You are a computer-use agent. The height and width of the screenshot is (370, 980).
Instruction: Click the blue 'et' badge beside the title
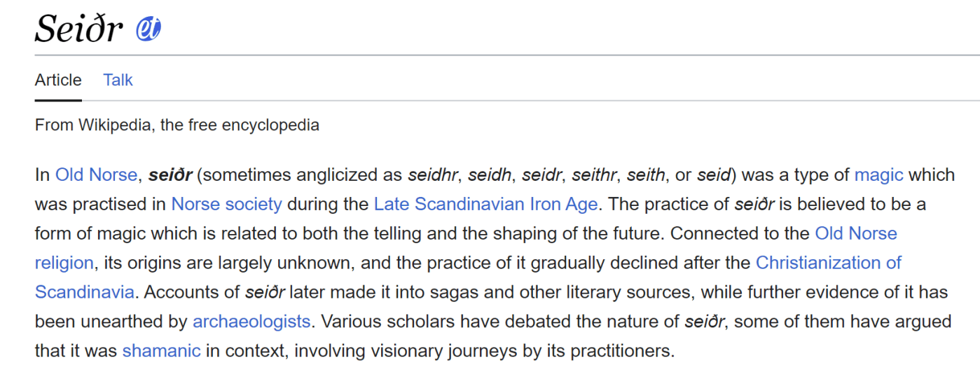pyautogui.click(x=149, y=29)
